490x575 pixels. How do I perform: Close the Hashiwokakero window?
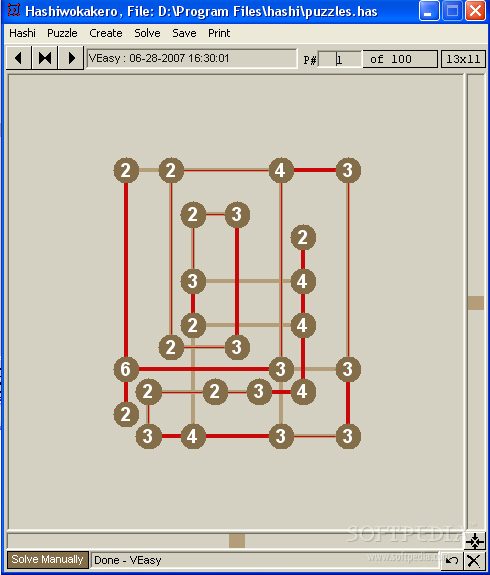475,11
